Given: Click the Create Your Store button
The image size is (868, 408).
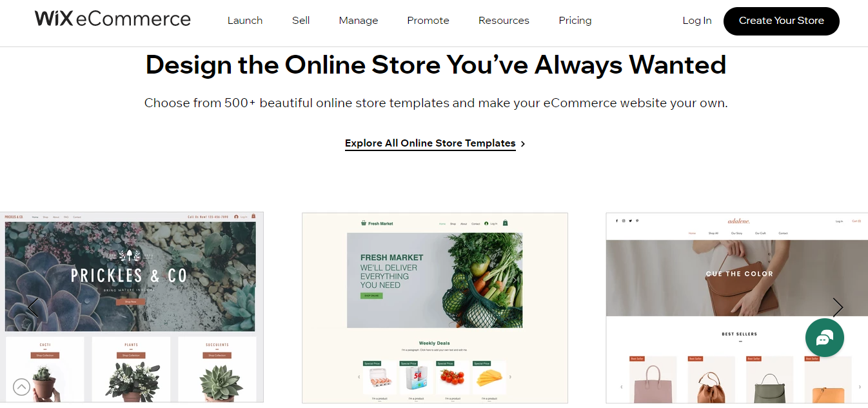Looking at the screenshot, I should (782, 21).
